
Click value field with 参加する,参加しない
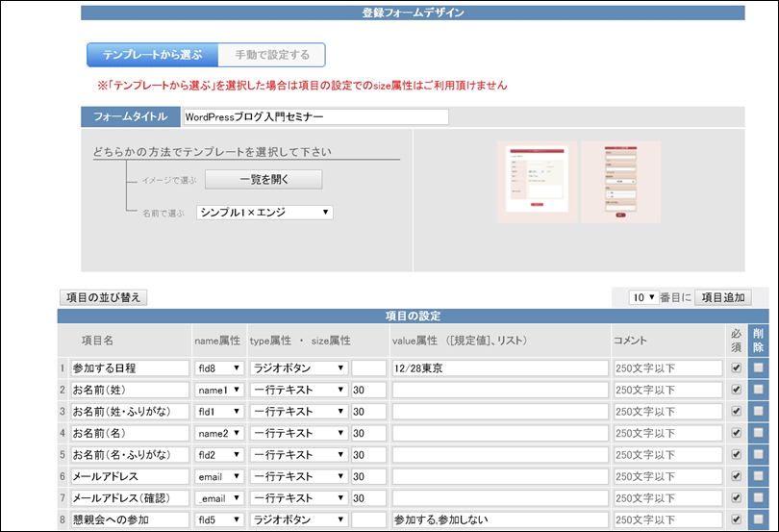500,519
